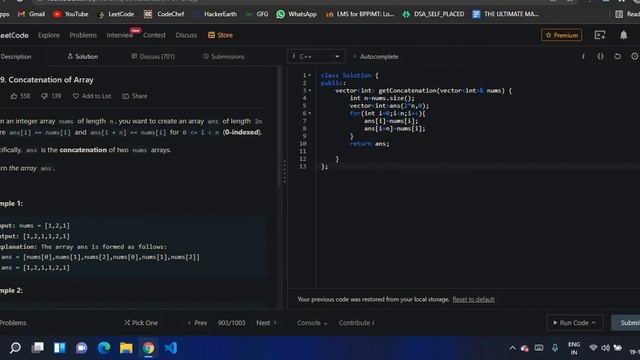The height and width of the screenshot is (360, 640).
Task: Open the volume tray icon
Action: coord(605,348)
